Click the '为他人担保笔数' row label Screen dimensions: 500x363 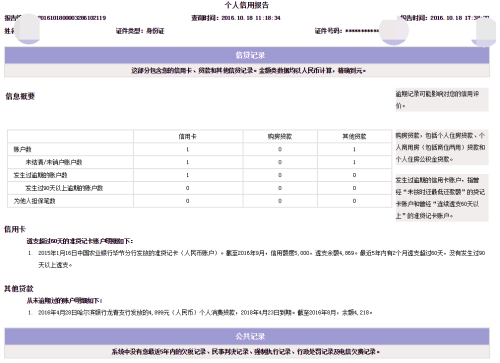coord(34,201)
